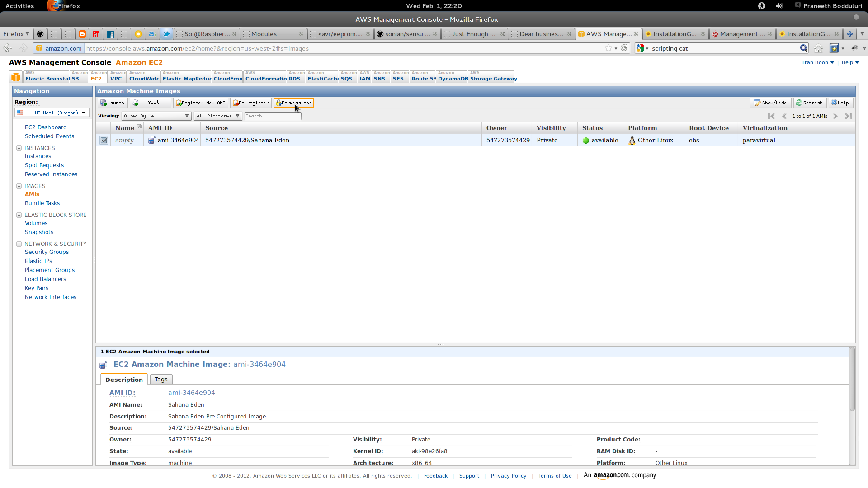Click the AWS orange cube home icon
This screenshot has width=868, height=488.
[16, 77]
